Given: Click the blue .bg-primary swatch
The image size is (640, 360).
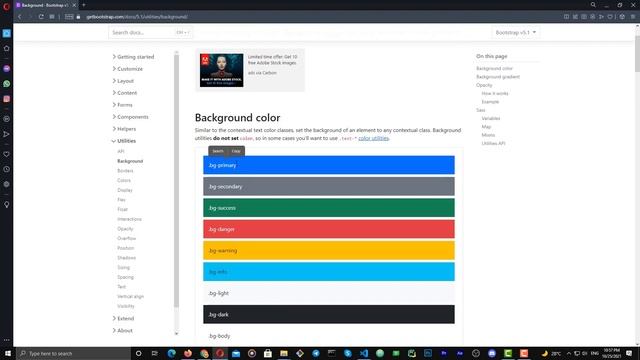Looking at the screenshot, I should (x=329, y=165).
